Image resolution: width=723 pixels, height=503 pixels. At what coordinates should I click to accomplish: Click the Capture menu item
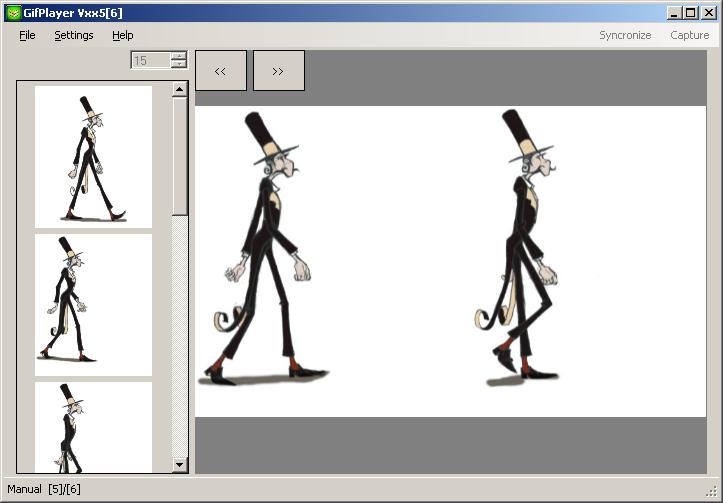[689, 35]
